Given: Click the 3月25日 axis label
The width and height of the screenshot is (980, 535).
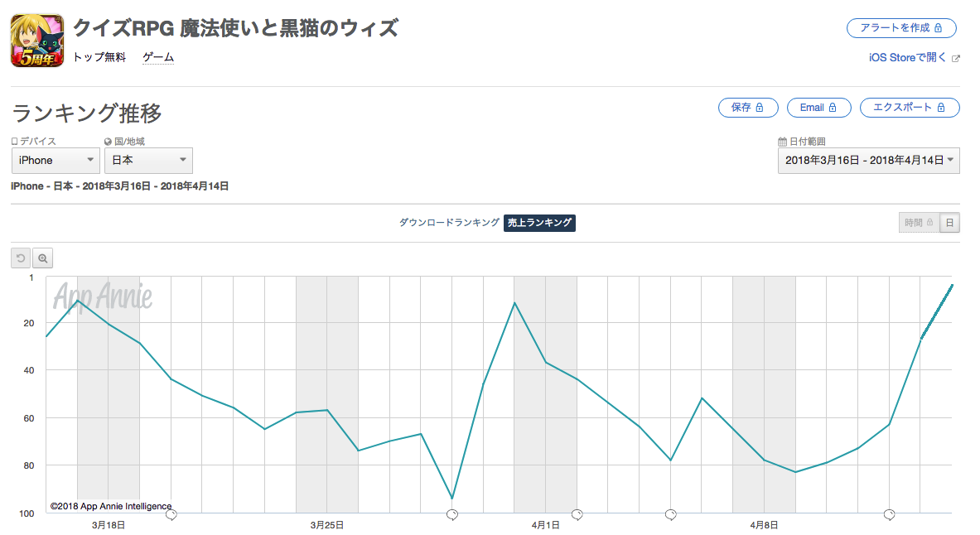Looking at the screenshot, I should (327, 525).
